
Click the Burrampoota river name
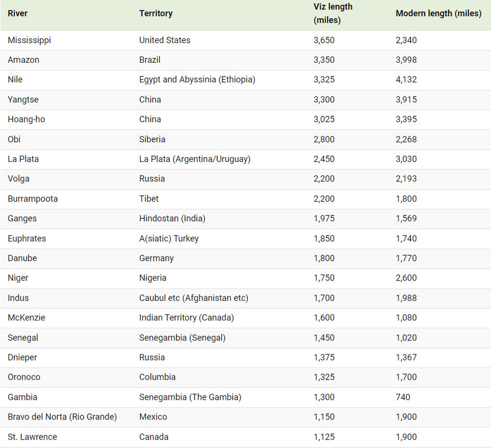[x=33, y=199]
